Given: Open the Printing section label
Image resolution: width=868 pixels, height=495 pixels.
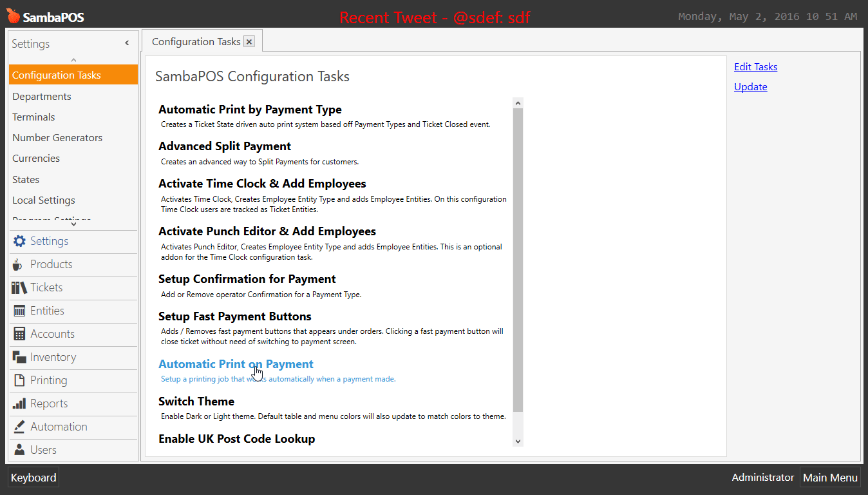Looking at the screenshot, I should [48, 380].
